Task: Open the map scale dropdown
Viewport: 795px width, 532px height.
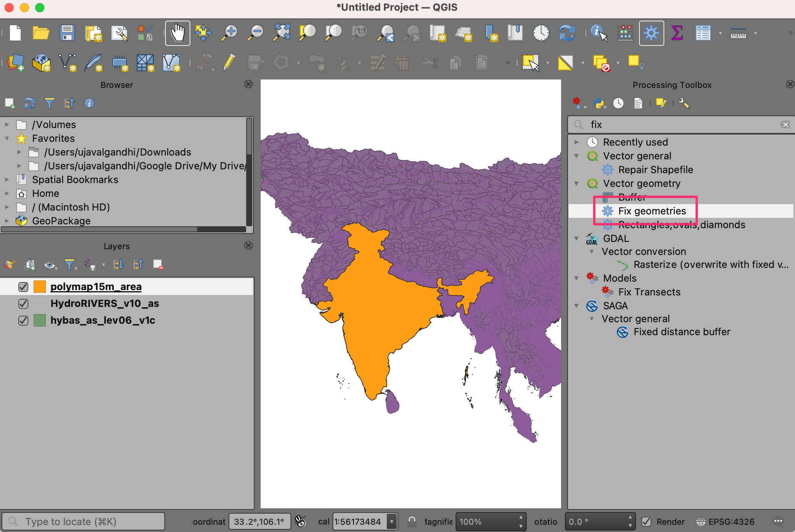Action: (391, 522)
